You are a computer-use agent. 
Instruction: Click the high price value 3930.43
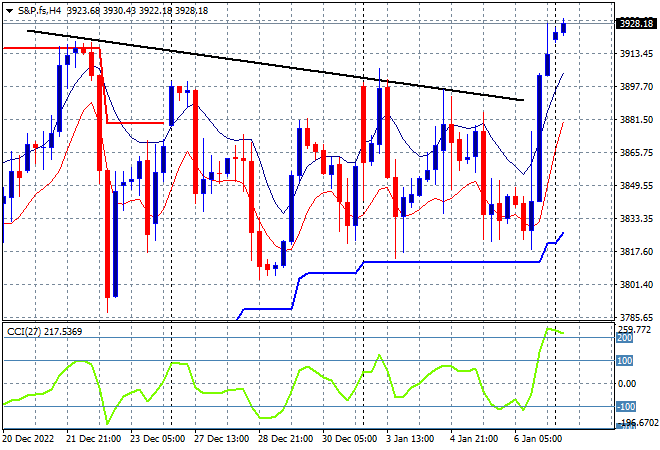[x=119, y=11]
